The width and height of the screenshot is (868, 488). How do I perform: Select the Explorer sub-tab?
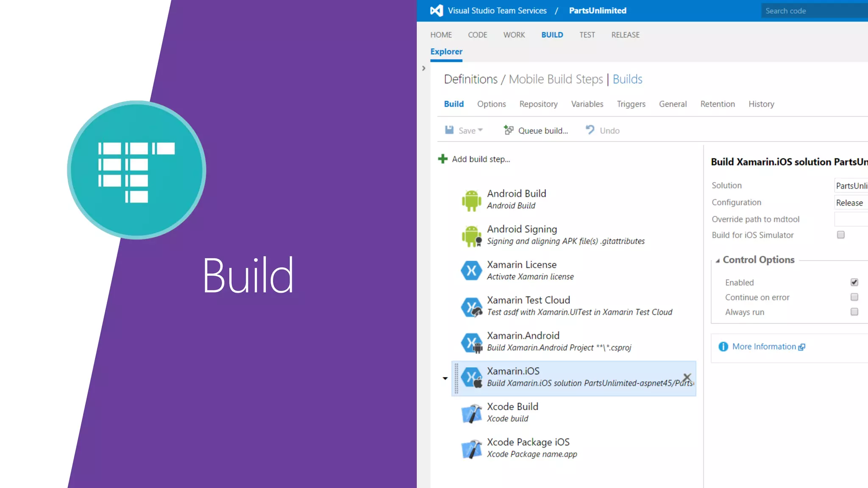point(446,52)
